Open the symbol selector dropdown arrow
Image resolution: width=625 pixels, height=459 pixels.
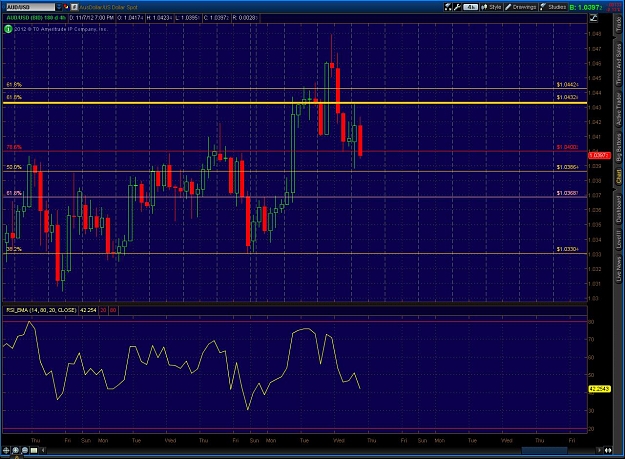[x=59, y=7]
